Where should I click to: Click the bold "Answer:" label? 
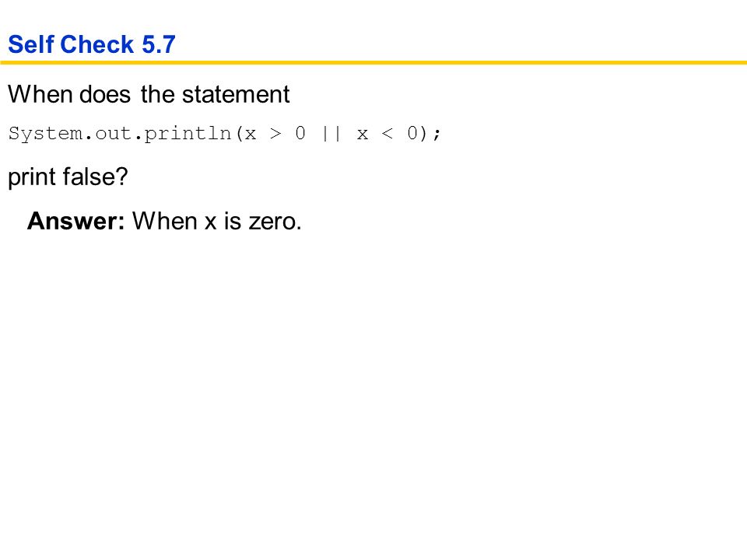(x=75, y=222)
